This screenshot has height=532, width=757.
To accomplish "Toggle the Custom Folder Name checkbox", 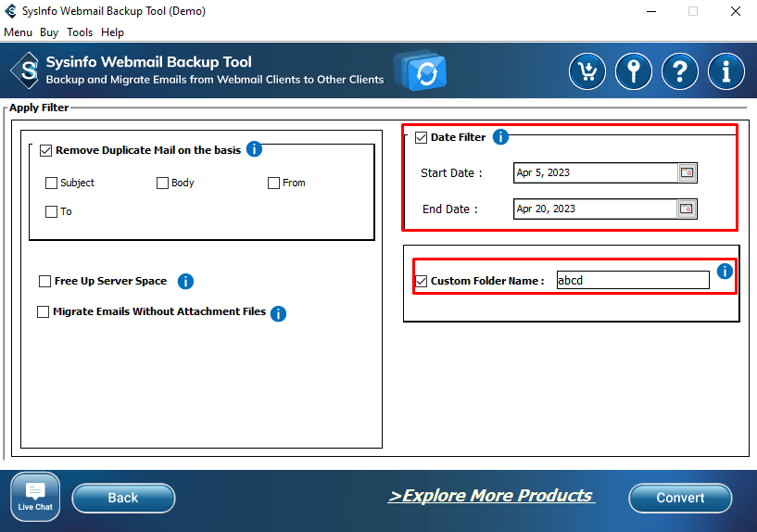I will (421, 281).
